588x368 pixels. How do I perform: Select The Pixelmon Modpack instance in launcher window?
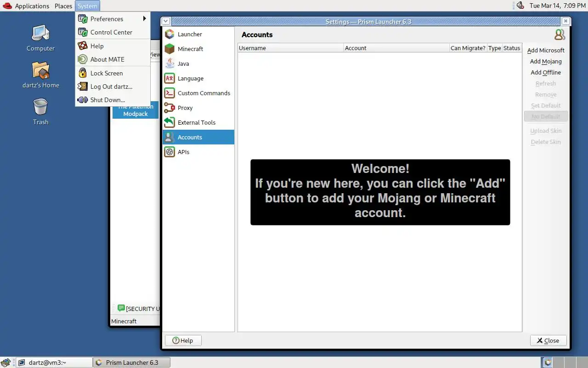[136, 110]
